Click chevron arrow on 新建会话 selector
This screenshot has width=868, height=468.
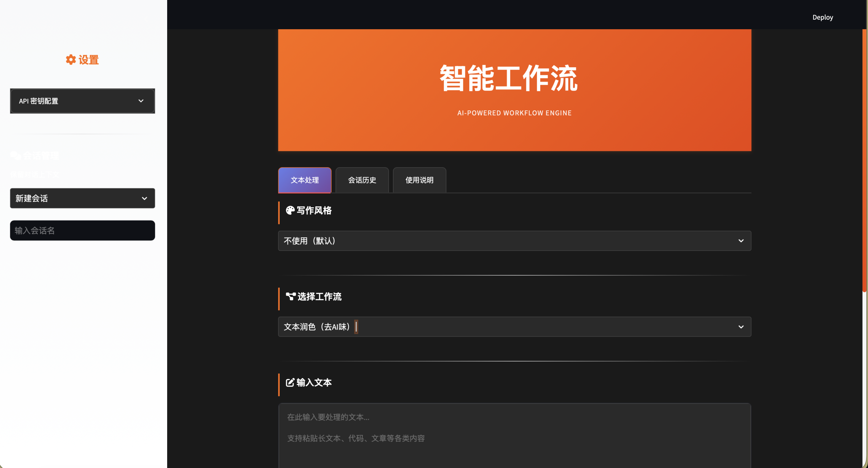[144, 199]
